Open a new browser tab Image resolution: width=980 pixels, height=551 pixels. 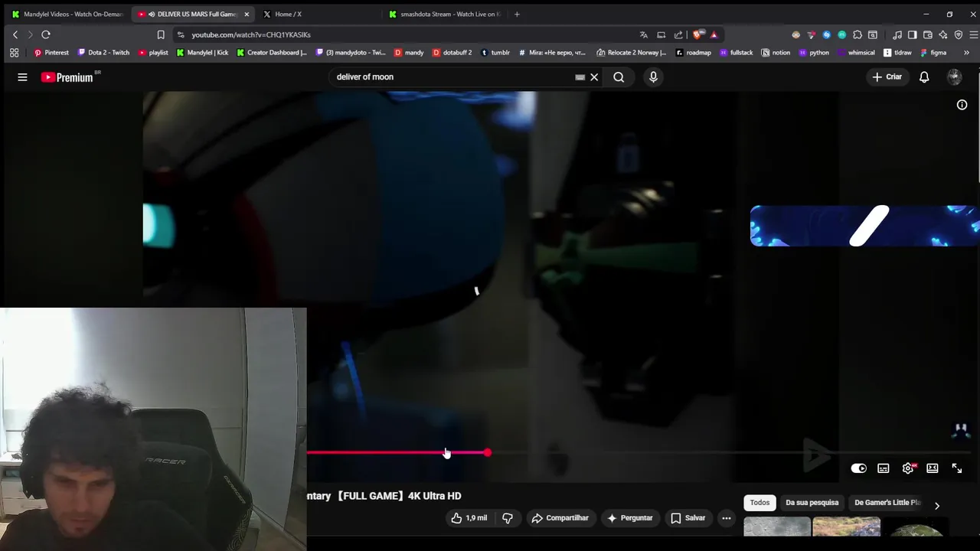tap(517, 14)
